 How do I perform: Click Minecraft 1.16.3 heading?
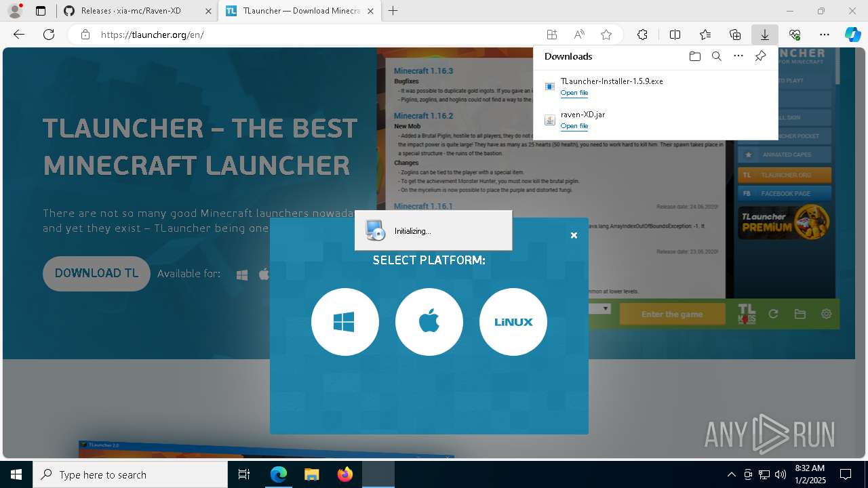tap(423, 70)
